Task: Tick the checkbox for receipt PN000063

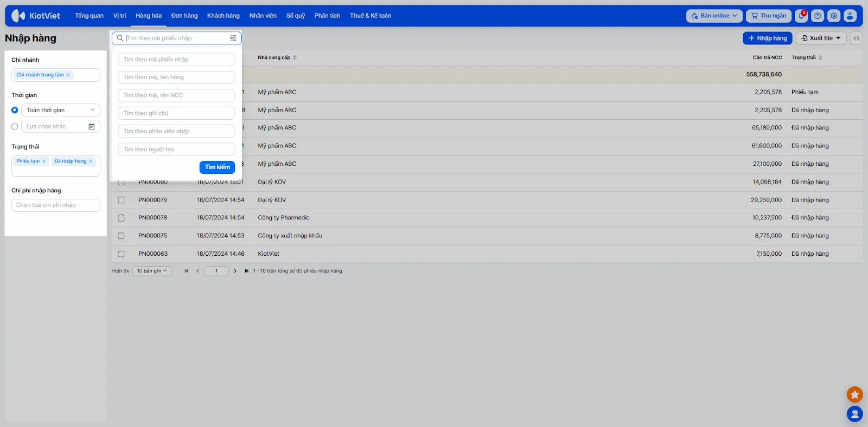Action: [121, 254]
